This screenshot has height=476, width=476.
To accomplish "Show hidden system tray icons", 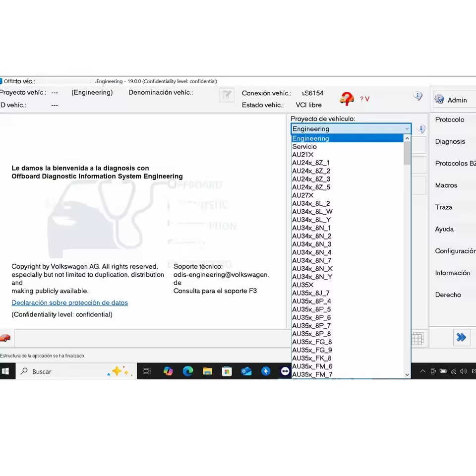I will point(422,371).
